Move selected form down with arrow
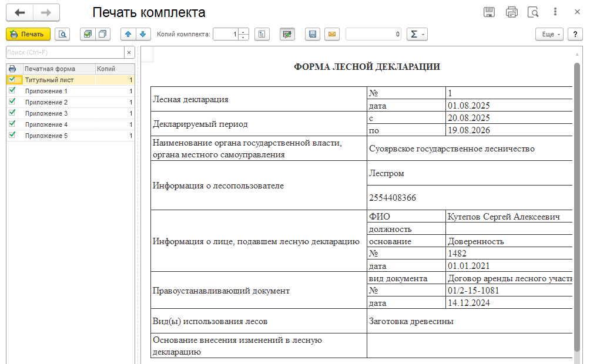The height and width of the screenshot is (364, 590). [143, 34]
